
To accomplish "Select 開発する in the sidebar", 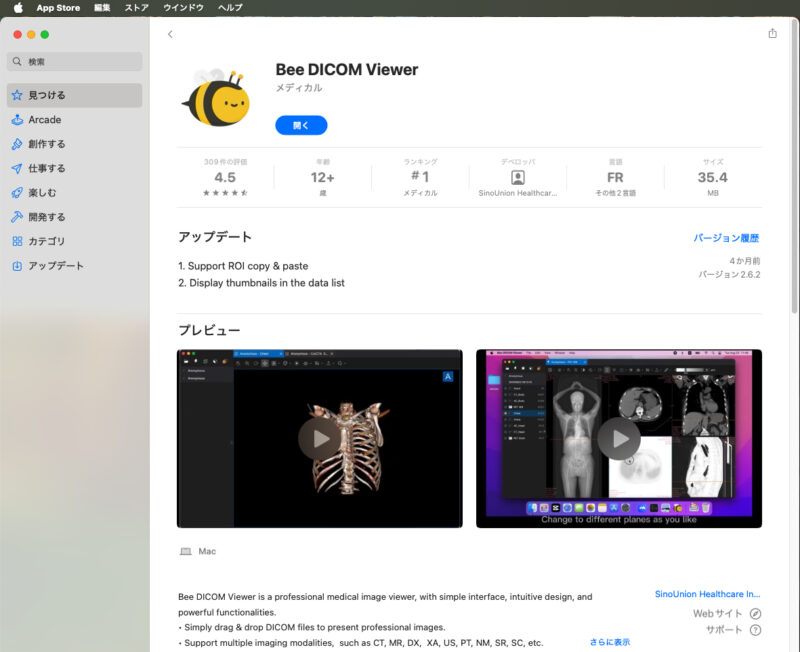I will (x=74, y=217).
